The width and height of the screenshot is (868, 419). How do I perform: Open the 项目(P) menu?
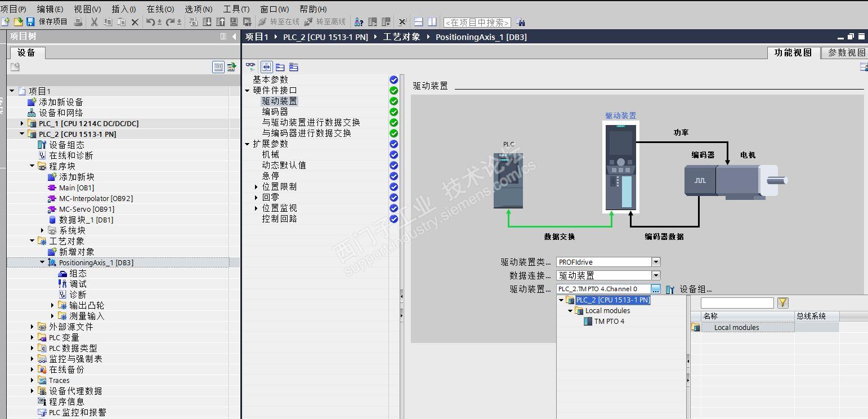(14, 9)
